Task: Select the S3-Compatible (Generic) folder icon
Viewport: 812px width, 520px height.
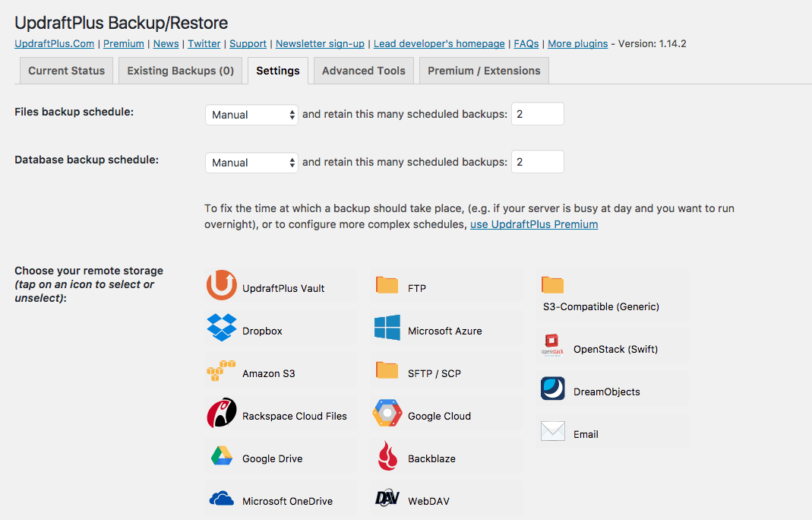Action: [552, 285]
